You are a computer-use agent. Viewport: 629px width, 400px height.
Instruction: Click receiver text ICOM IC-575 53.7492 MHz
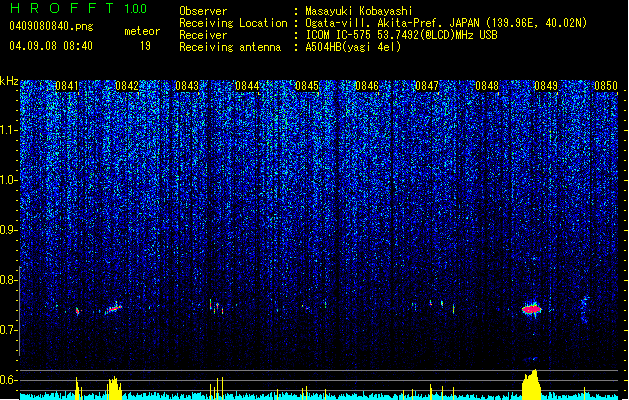pyautogui.click(x=401, y=35)
